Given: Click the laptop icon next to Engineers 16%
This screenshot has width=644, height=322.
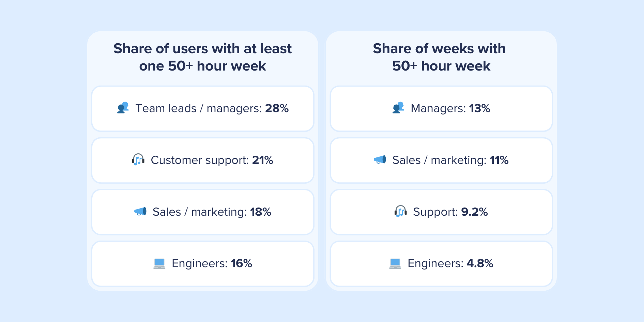Looking at the screenshot, I should (x=159, y=263).
